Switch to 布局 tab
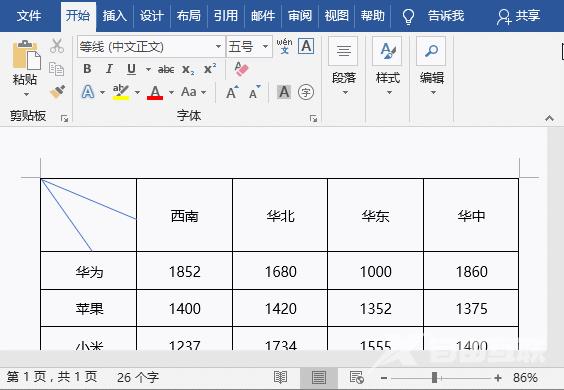This screenshot has height=390, width=564. point(188,16)
